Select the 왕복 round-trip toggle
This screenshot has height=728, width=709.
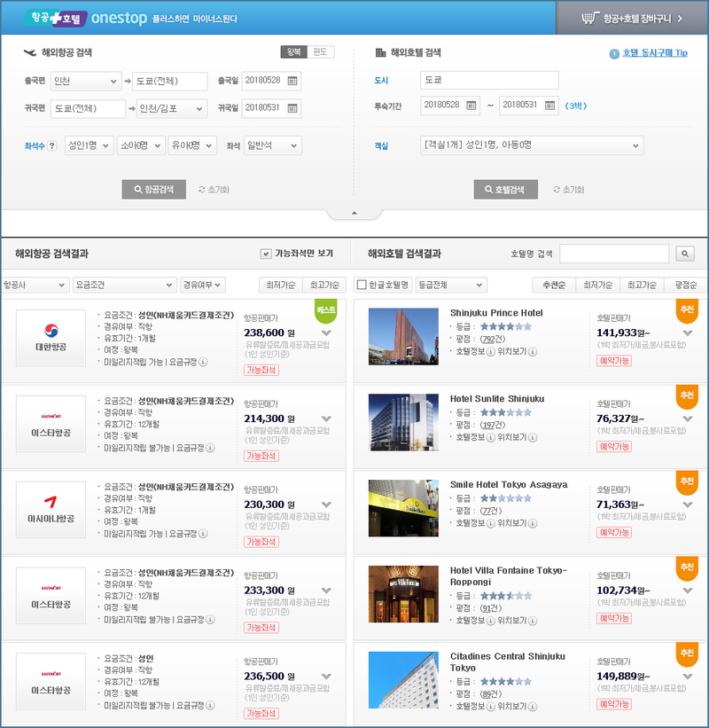293,52
